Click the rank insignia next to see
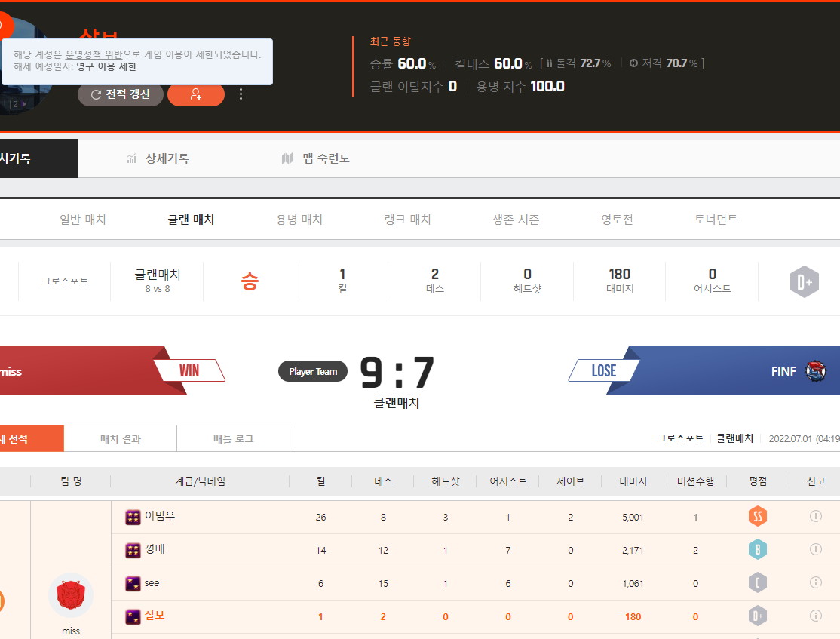 tap(133, 583)
